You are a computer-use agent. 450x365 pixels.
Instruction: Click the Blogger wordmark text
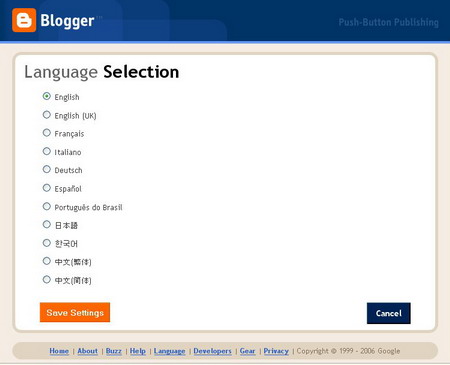67,21
